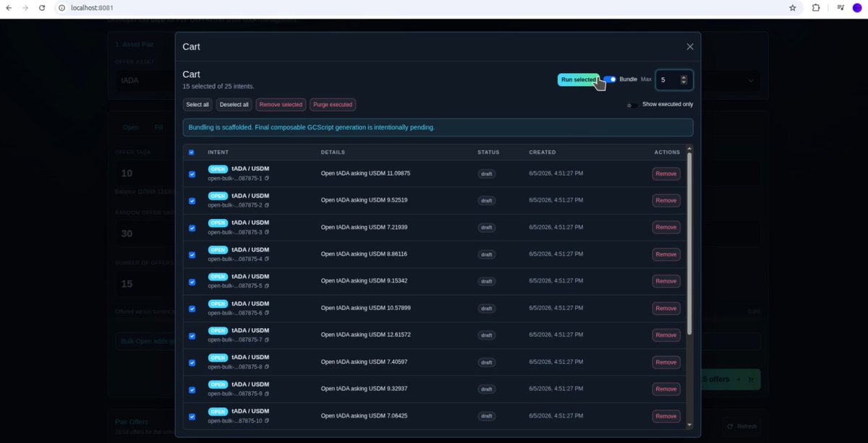The width and height of the screenshot is (868, 443).
Task: Uncheck the intent asking USDM 9.32937
Action: click(x=192, y=390)
